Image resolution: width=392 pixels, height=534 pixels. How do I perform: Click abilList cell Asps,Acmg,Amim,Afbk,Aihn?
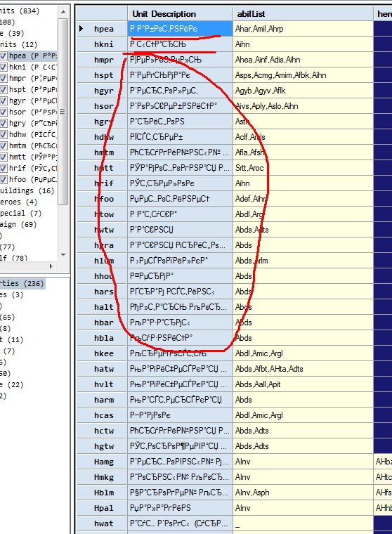coord(303,75)
